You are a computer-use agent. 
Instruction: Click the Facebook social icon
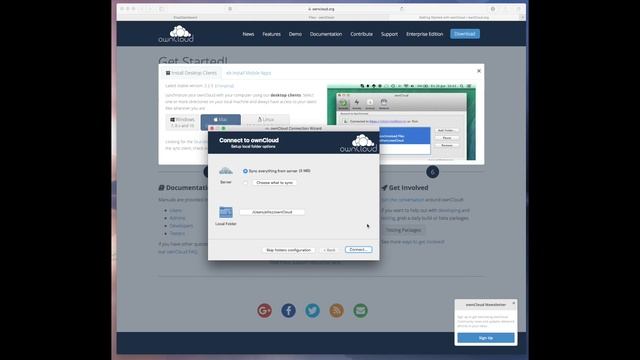tap(289, 311)
